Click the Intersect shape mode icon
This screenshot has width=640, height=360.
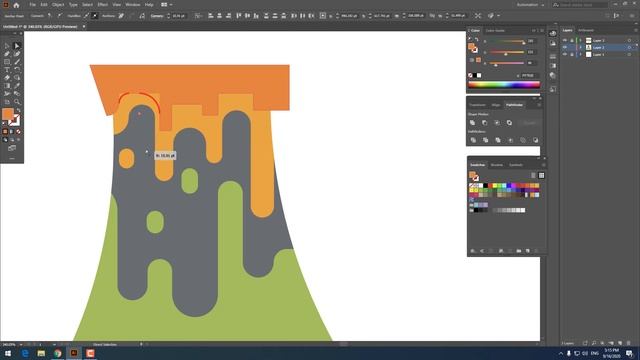[x=497, y=122]
